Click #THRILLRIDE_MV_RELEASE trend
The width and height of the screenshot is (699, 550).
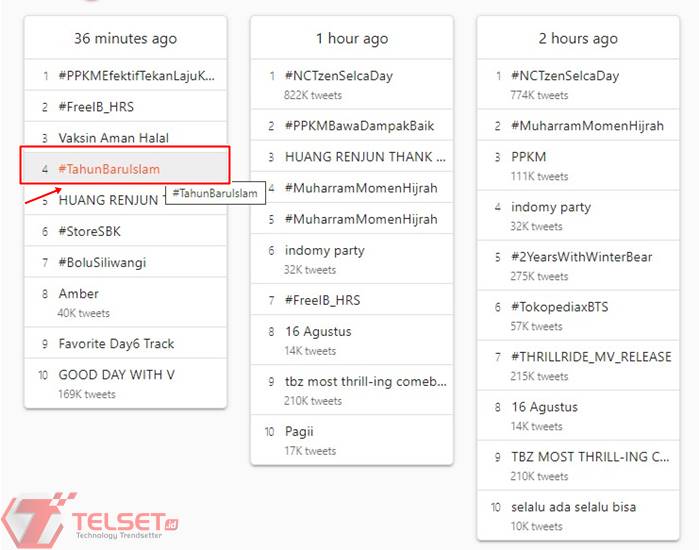tap(591, 357)
